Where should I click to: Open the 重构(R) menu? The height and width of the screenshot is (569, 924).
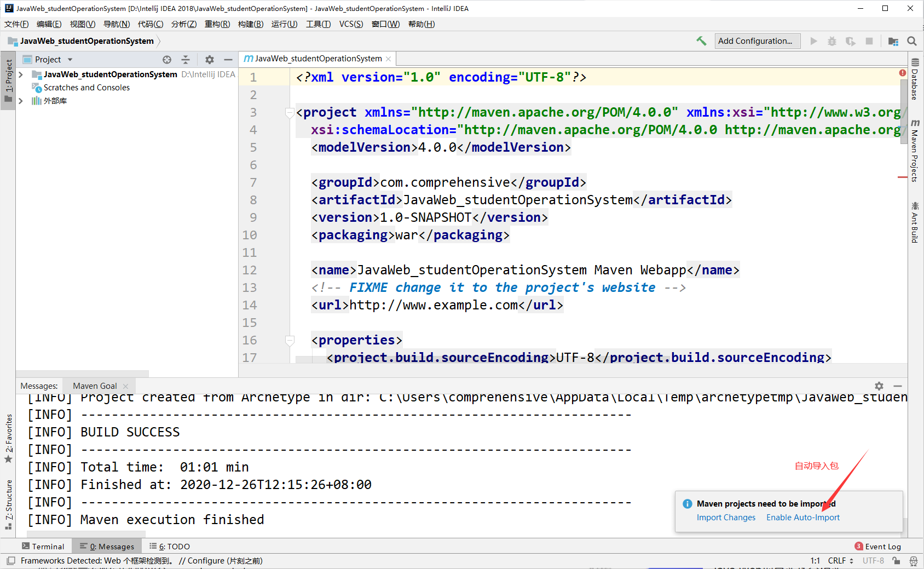pos(217,24)
